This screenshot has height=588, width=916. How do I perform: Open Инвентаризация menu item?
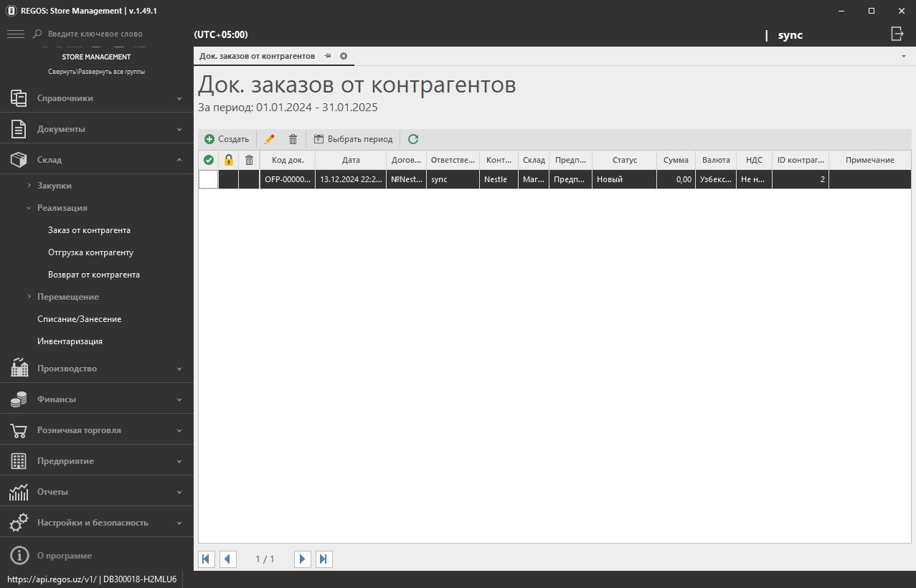[70, 341]
